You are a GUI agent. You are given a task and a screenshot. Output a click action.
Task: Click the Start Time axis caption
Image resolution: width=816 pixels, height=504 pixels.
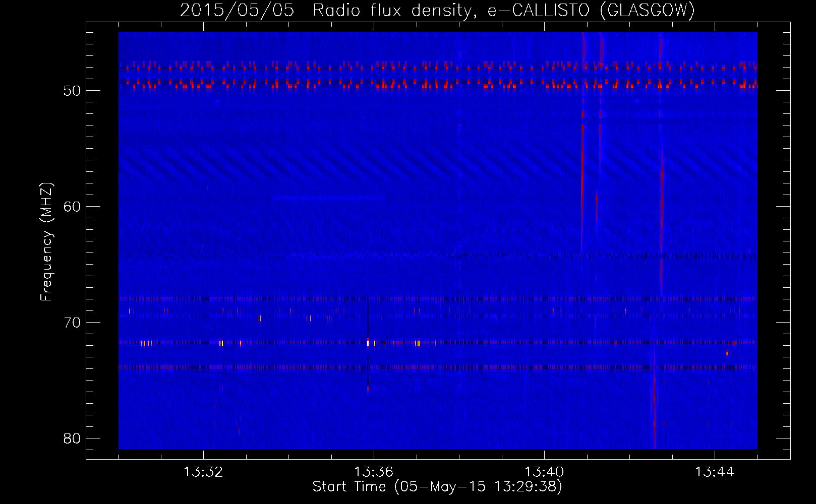(x=437, y=487)
